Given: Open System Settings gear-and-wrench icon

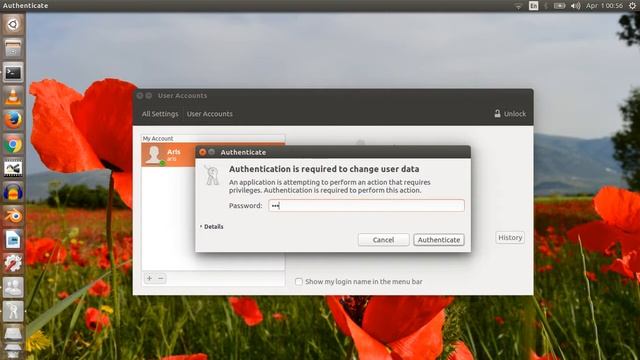Looking at the screenshot, I should coord(13,264).
